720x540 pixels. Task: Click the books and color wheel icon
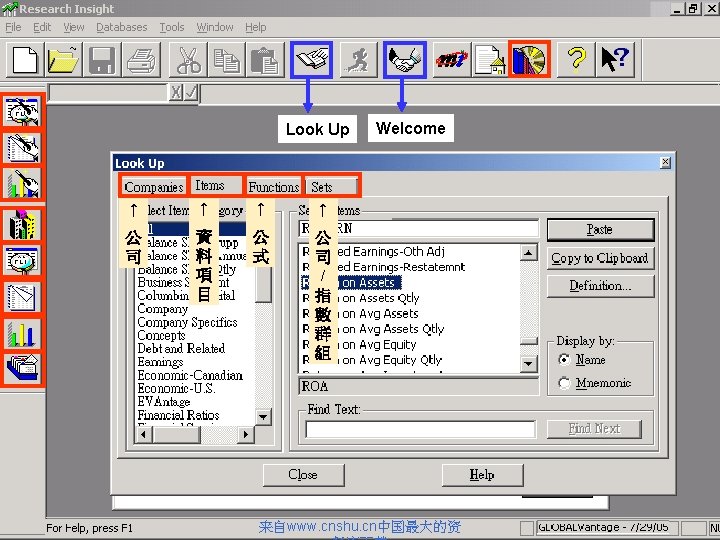[529, 59]
